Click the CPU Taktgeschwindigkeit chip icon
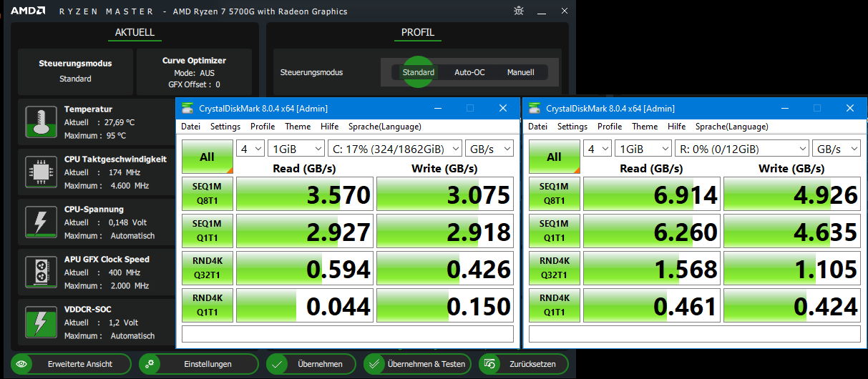The width and height of the screenshot is (868, 379). pos(42,172)
